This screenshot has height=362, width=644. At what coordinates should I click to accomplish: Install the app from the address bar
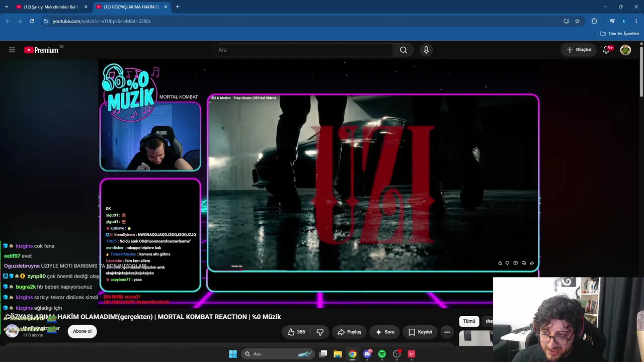point(566,21)
